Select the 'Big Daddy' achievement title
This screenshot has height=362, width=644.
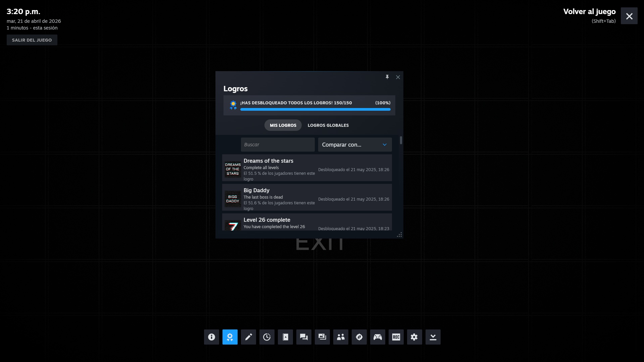point(256,190)
